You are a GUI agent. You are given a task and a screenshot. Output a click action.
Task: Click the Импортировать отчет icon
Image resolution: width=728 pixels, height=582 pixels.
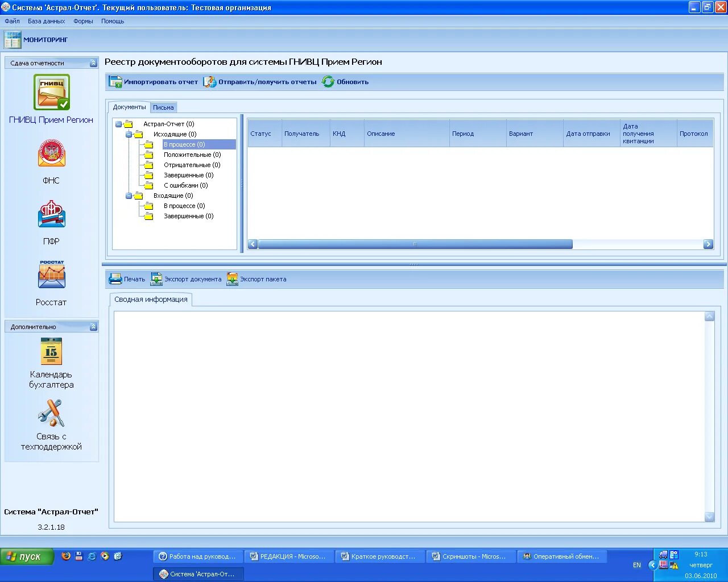click(115, 82)
